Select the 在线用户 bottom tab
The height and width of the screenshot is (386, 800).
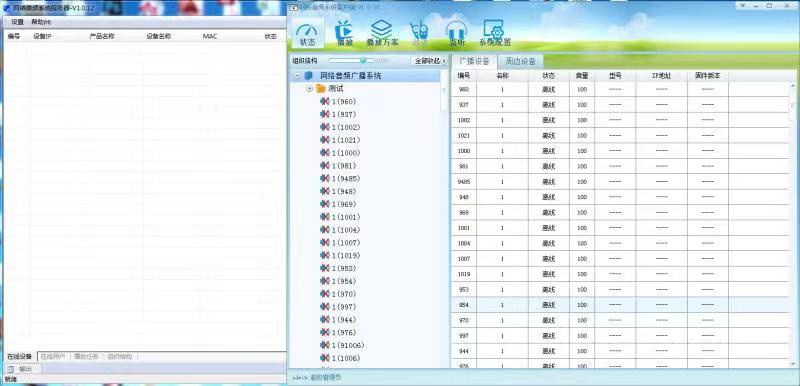[x=53, y=356]
